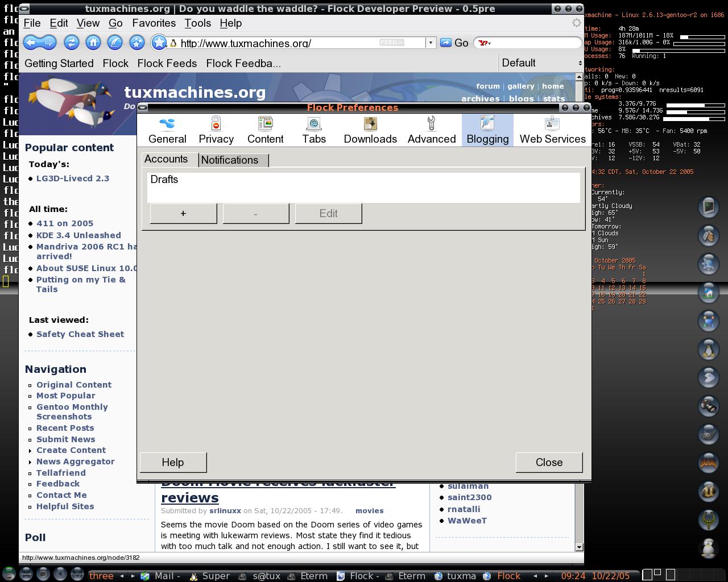Image resolution: width=728 pixels, height=582 pixels.
Task: Click the Help button in Flock Preferences
Action: click(173, 462)
